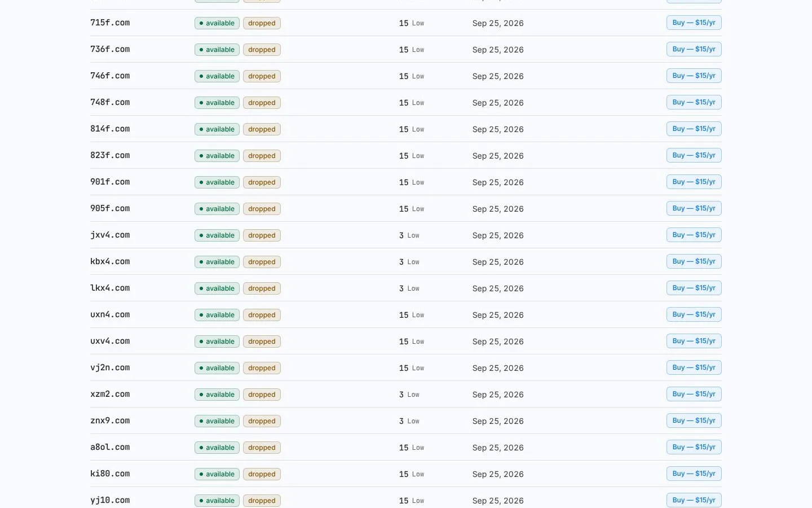Click dropped tag on ki80.com row
This screenshot has width=812, height=508.
(x=262, y=474)
